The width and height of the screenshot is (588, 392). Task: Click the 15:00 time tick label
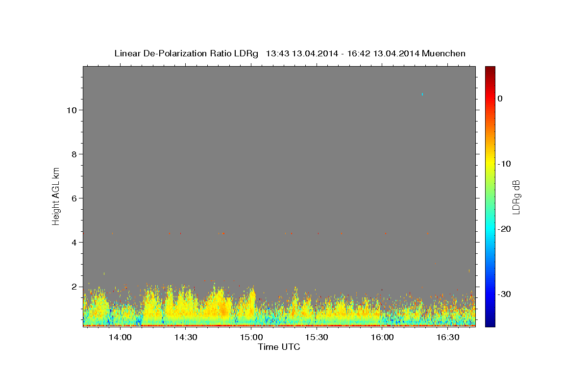pyautogui.click(x=251, y=337)
